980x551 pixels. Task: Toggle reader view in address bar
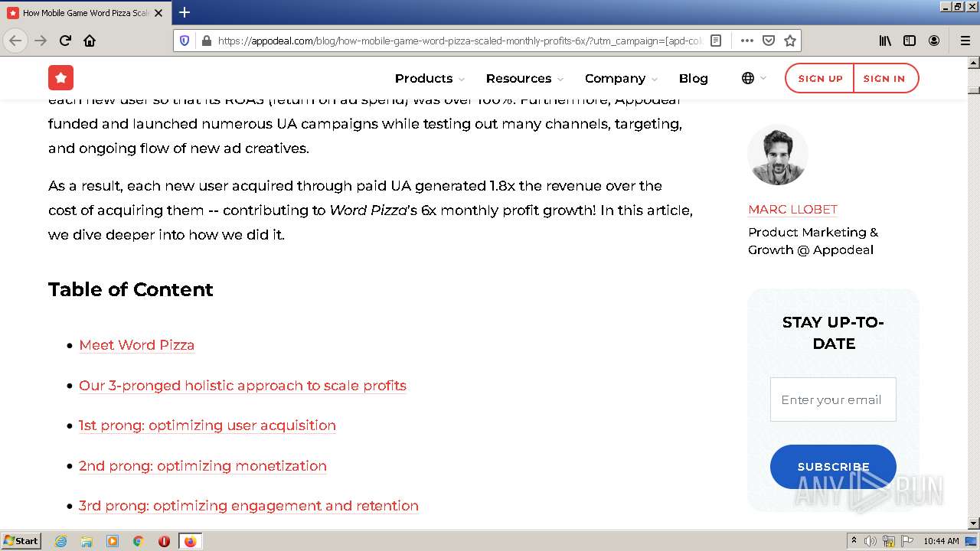click(x=716, y=41)
